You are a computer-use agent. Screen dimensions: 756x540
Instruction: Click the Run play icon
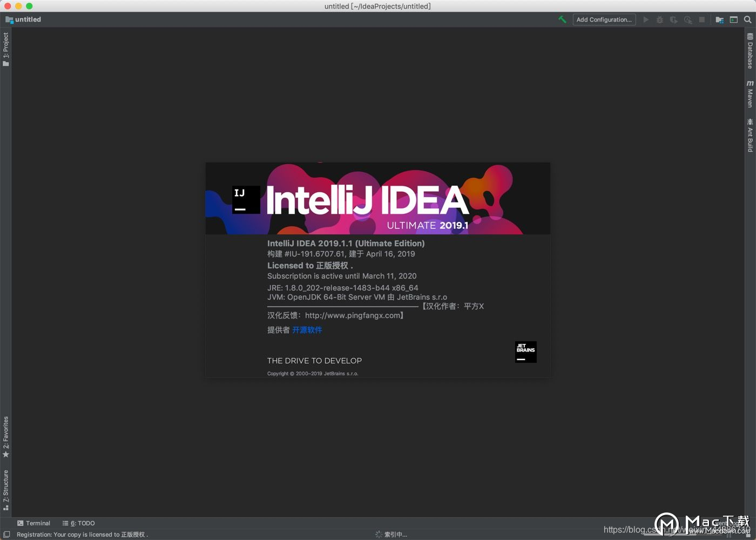pos(646,19)
